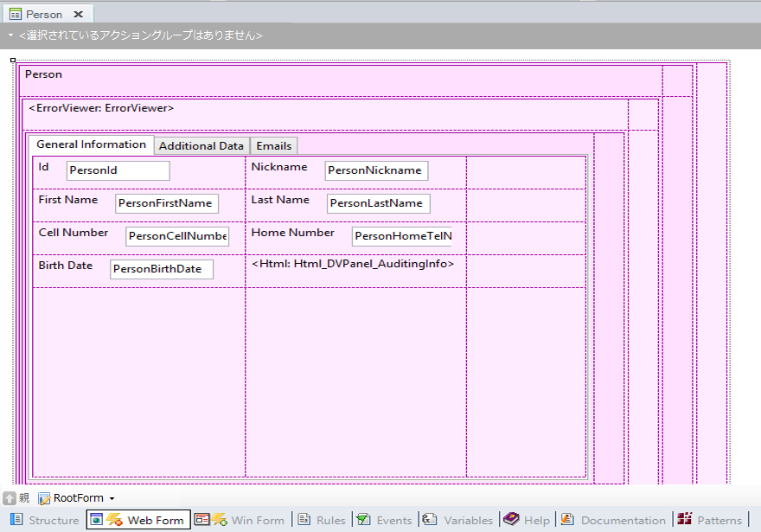The image size is (761, 532).
Task: Select the PersonNickname field
Action: click(376, 170)
